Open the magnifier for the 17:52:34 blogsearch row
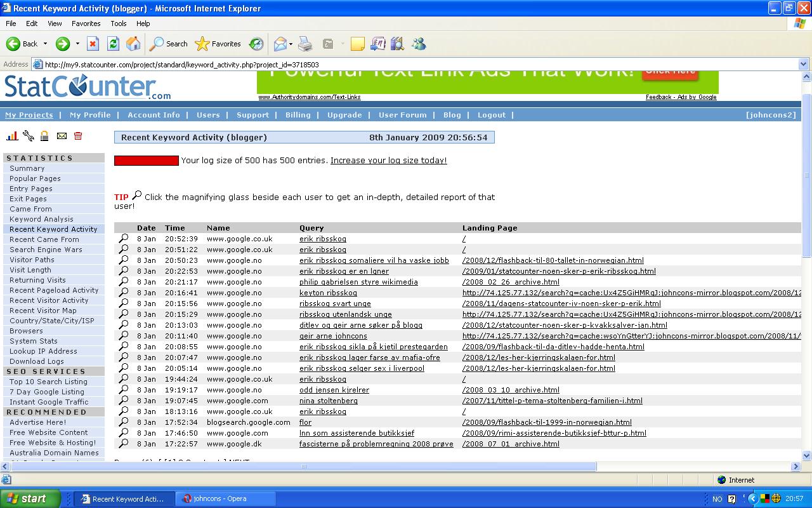Image resolution: width=812 pixels, height=508 pixels. point(124,422)
